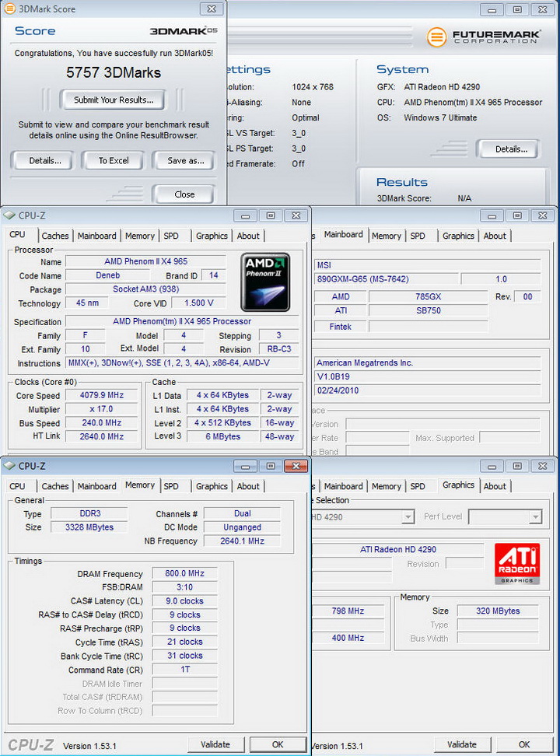Export score using To Excel button

(114, 160)
